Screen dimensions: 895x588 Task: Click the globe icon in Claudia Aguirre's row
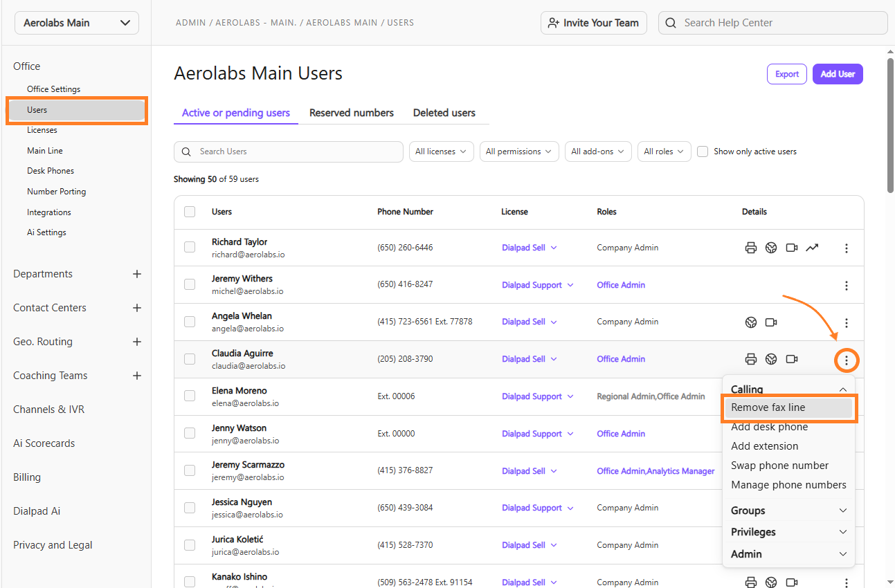(771, 359)
